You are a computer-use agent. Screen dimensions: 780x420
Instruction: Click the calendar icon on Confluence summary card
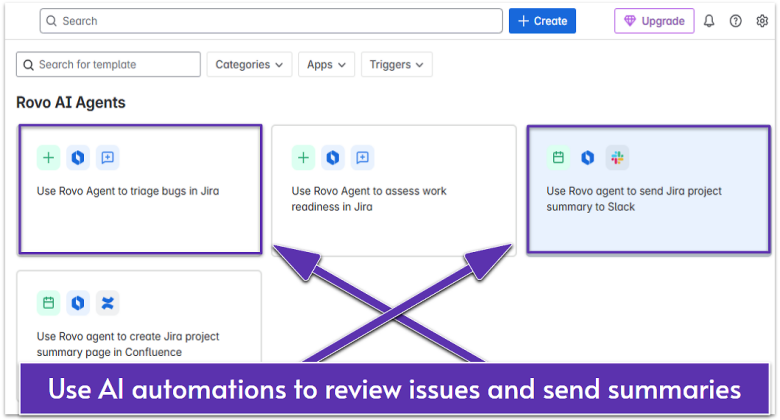tap(48, 303)
